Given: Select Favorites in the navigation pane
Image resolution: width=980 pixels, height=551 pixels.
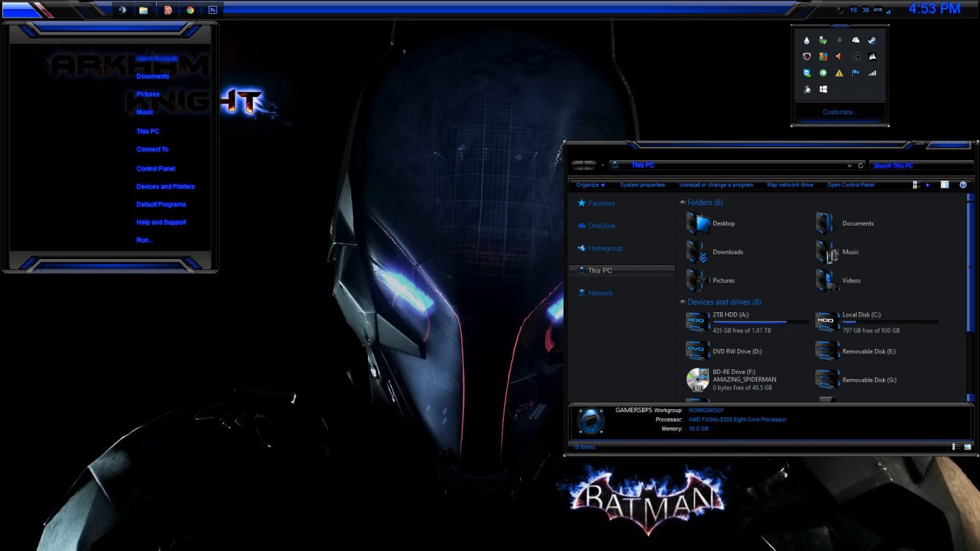Looking at the screenshot, I should (x=602, y=203).
